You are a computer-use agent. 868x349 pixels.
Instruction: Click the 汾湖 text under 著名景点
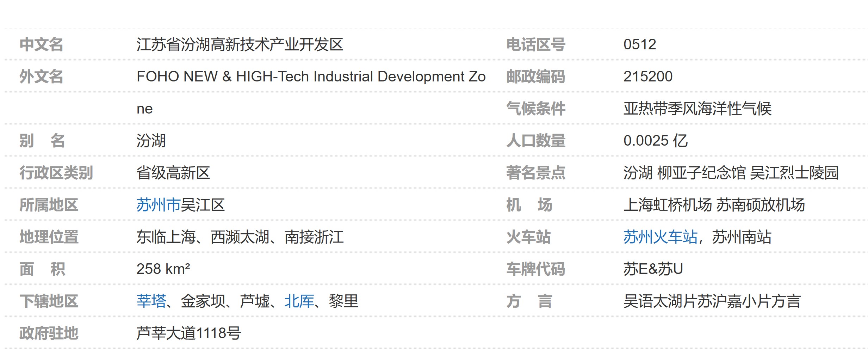638,173
